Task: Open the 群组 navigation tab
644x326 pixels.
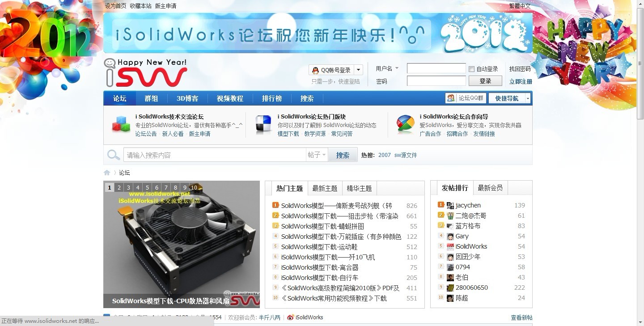Action: pos(151,98)
